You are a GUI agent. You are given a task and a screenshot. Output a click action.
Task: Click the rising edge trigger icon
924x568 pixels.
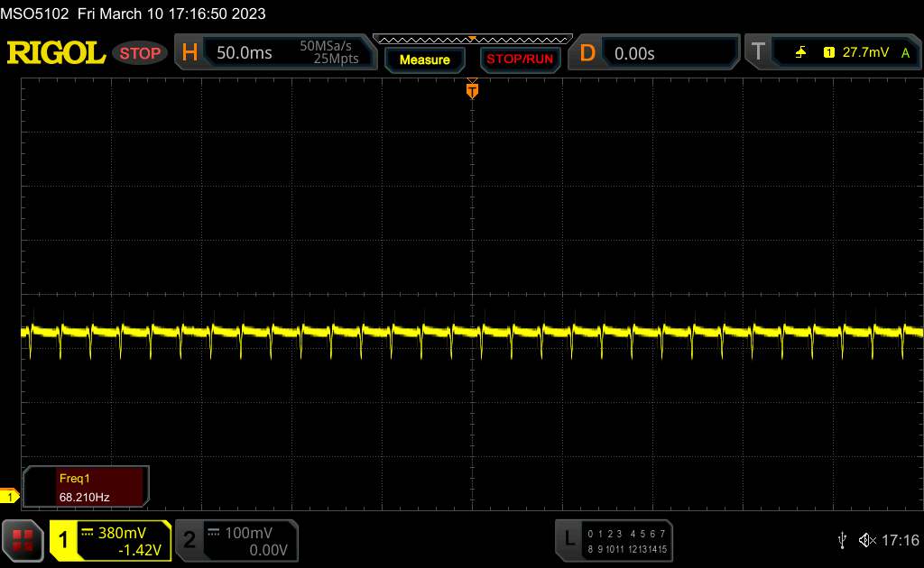[x=800, y=53]
